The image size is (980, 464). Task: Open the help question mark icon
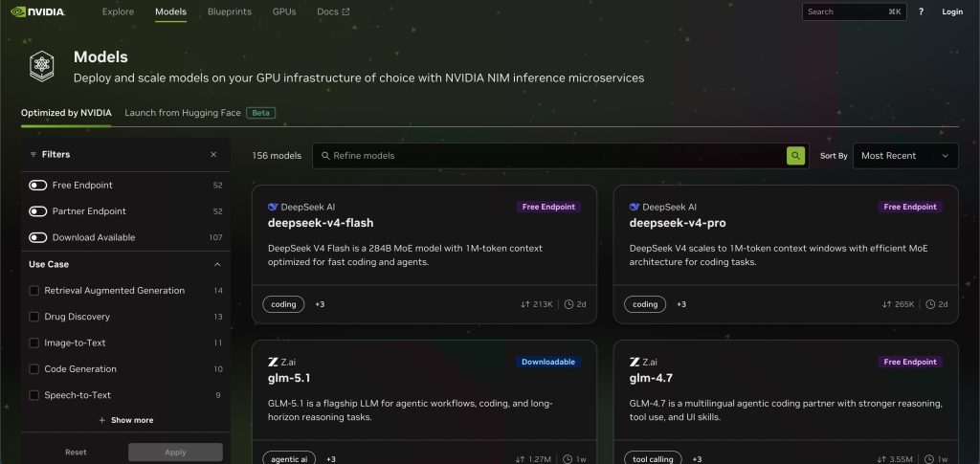coord(921,11)
